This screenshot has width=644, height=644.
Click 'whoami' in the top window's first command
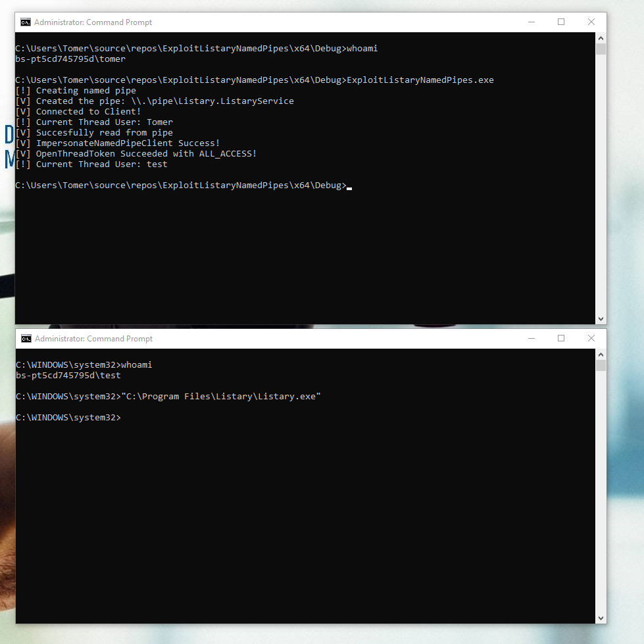362,49
